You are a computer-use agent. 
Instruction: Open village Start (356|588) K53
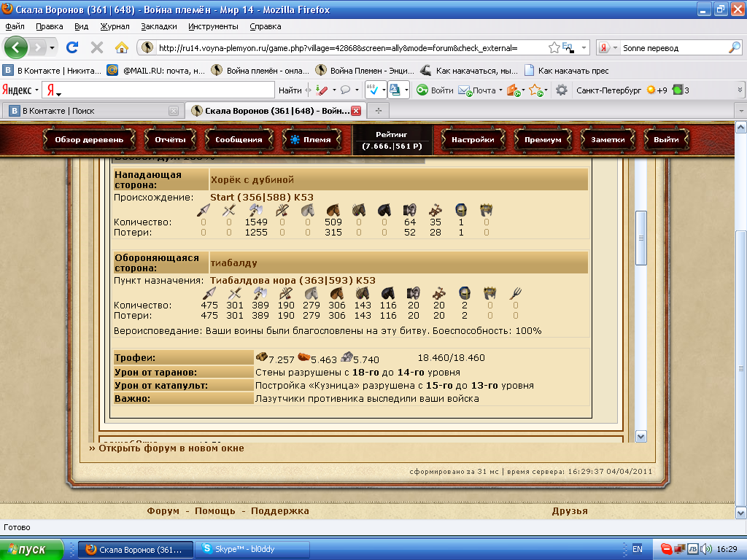pyautogui.click(x=262, y=197)
